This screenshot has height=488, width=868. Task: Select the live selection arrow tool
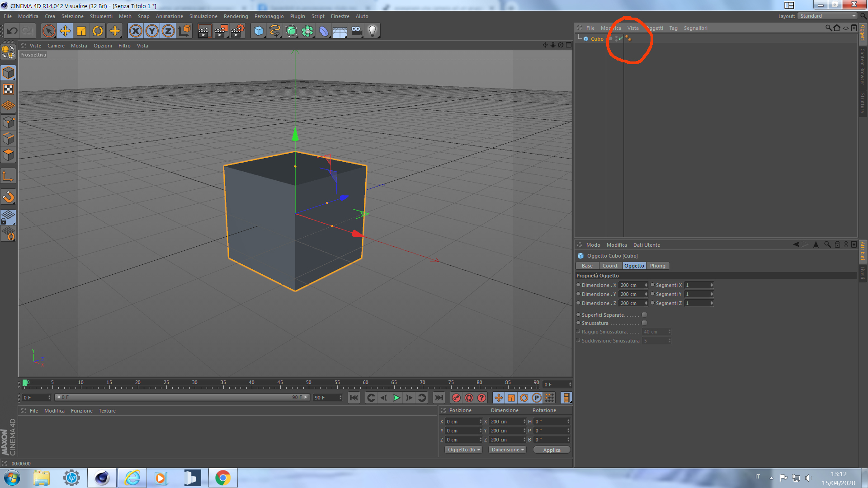pyautogui.click(x=49, y=31)
